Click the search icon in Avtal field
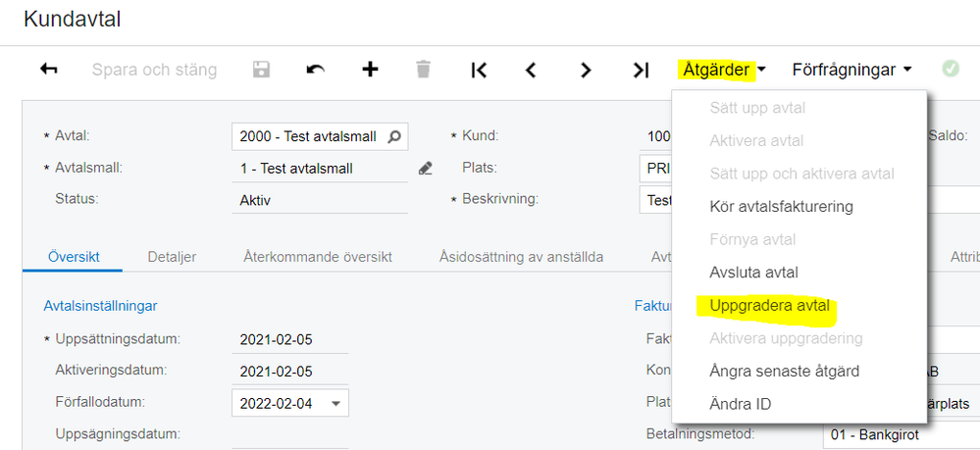Screen dimensions: 980x450 tap(395, 136)
